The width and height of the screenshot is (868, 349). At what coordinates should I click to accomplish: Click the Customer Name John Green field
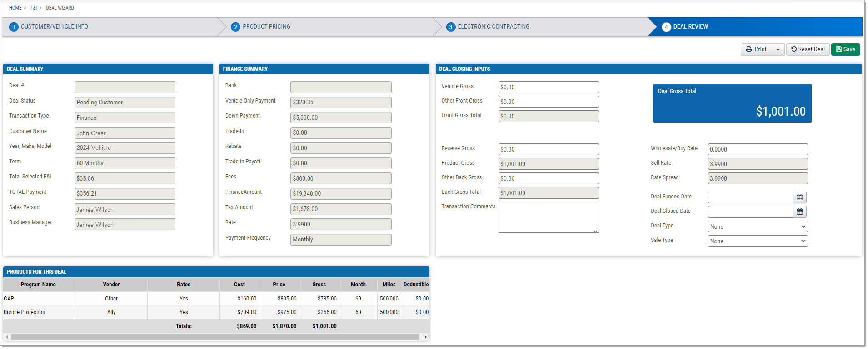click(x=125, y=133)
